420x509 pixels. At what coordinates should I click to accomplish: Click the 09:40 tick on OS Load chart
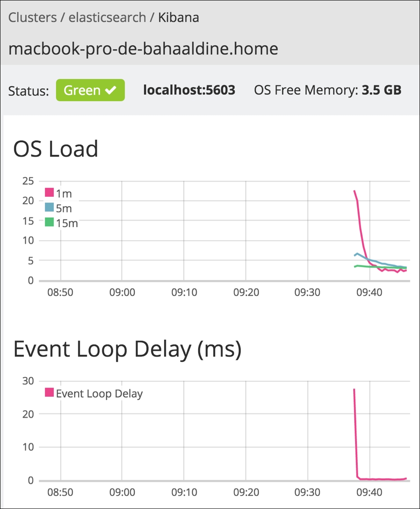[369, 292]
